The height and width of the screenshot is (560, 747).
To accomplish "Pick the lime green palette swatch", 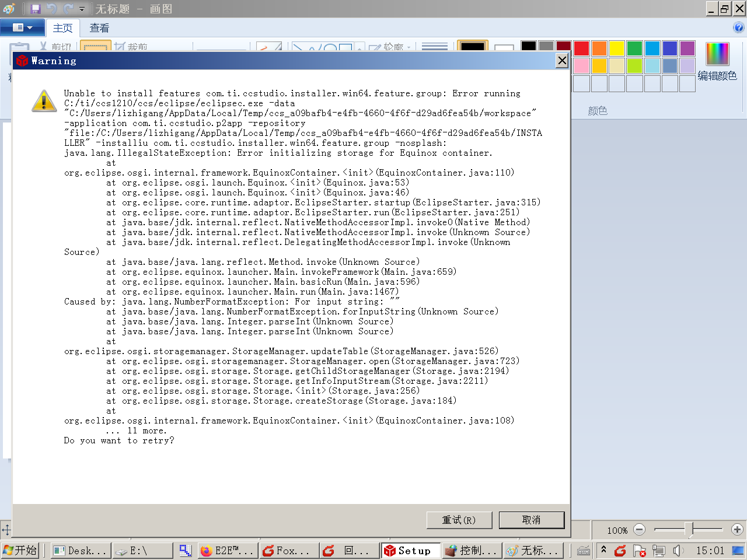I will (634, 66).
